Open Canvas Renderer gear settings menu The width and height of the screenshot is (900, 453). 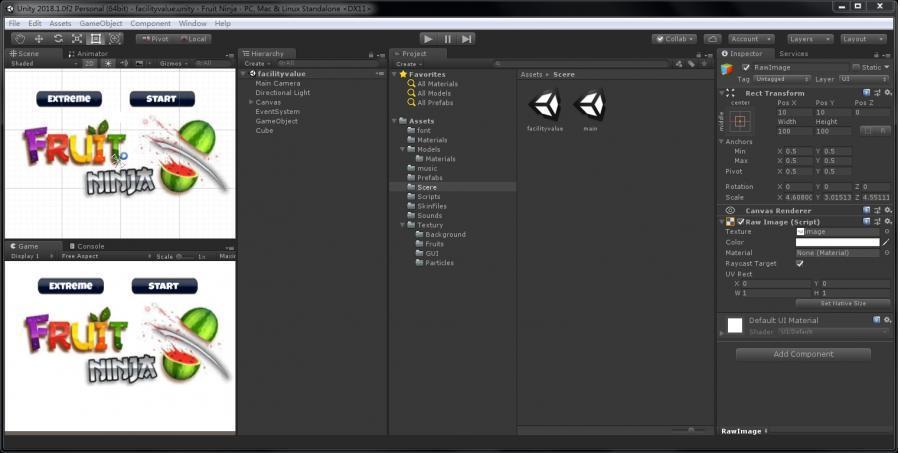click(x=888, y=210)
